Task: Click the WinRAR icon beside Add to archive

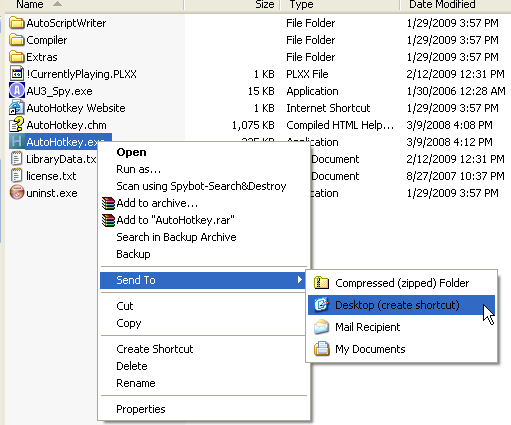Action: (108, 203)
